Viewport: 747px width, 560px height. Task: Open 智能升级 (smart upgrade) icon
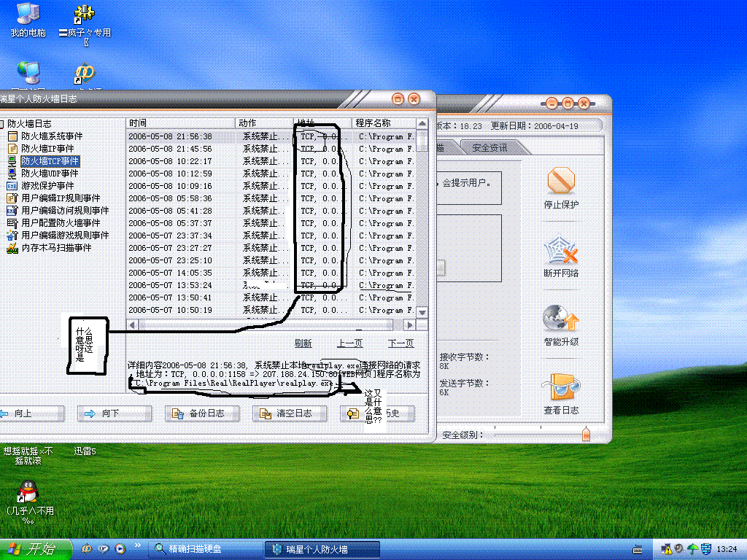[560, 320]
